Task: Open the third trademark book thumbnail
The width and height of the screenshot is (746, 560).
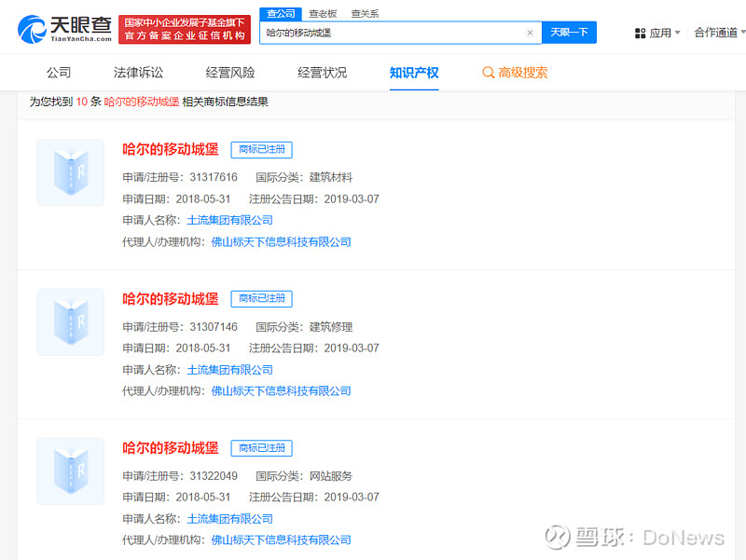Action: point(70,471)
